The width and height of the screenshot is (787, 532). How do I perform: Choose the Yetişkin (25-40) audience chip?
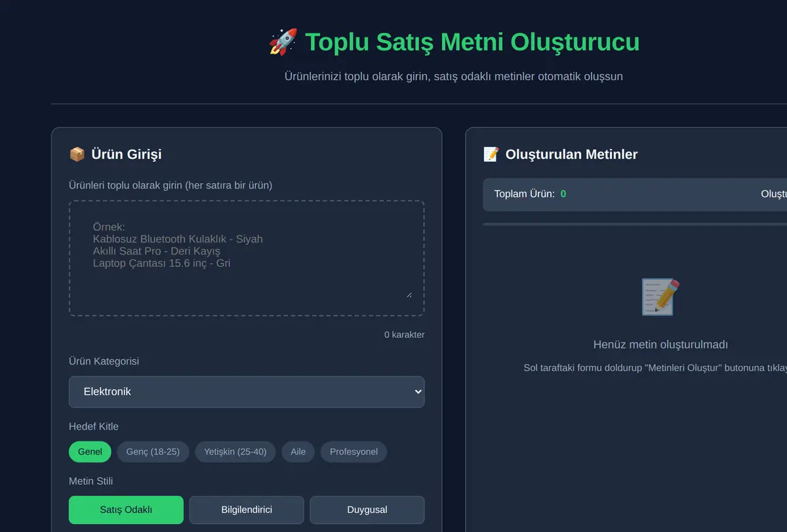(x=235, y=452)
